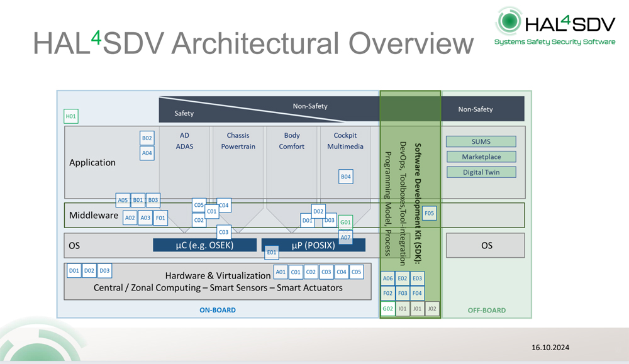Click the E03 tag
Viewport: 629px width, 364px height.
click(417, 279)
